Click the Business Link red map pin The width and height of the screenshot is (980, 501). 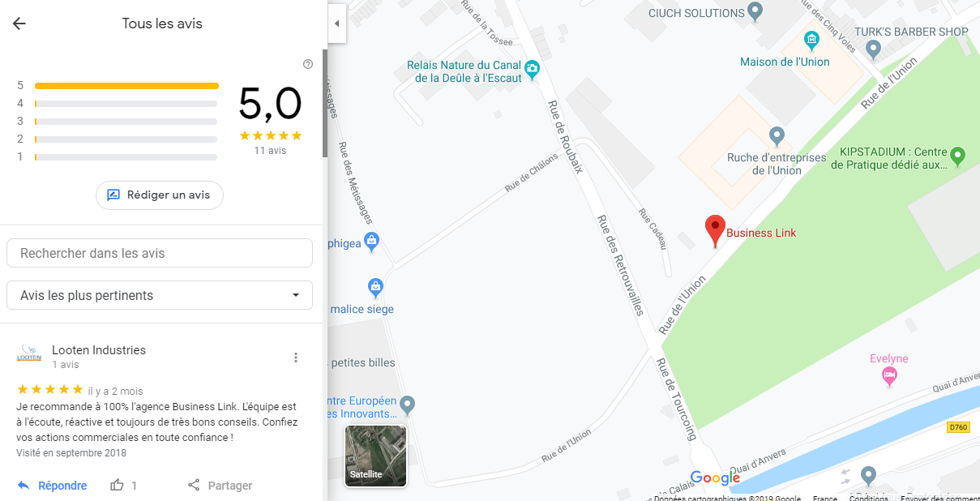[x=715, y=231]
